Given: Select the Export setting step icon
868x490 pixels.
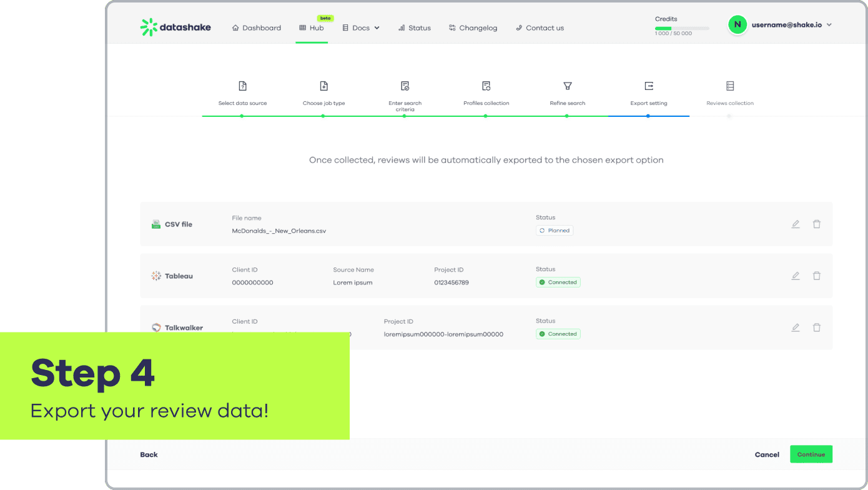Looking at the screenshot, I should [648, 86].
